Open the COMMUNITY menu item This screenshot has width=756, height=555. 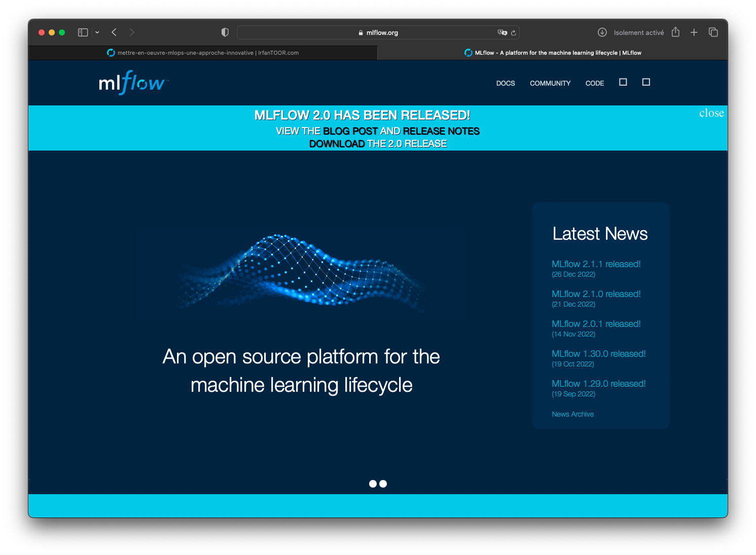(550, 83)
